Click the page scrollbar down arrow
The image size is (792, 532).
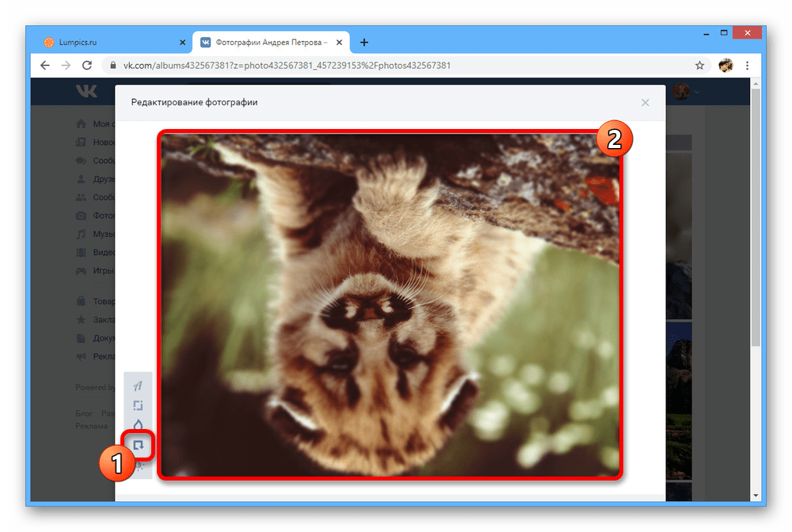click(756, 496)
